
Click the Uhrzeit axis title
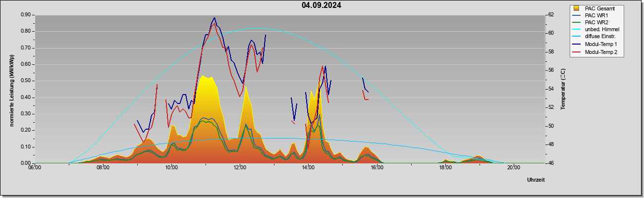[x=536, y=180]
